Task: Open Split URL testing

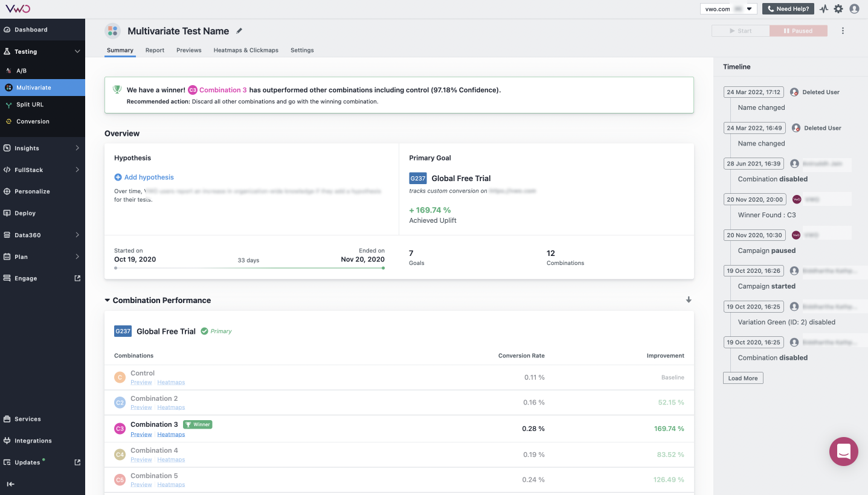Action: (x=42, y=104)
